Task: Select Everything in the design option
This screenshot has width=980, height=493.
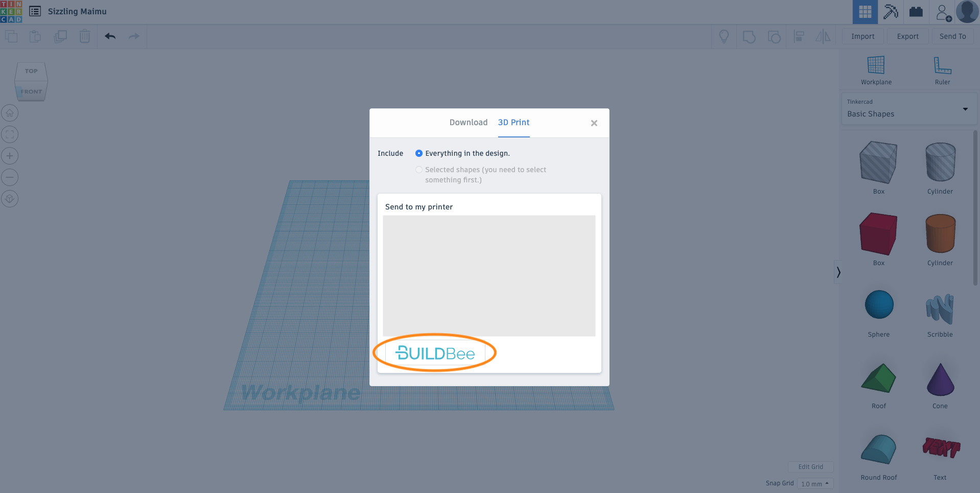Action: [419, 153]
